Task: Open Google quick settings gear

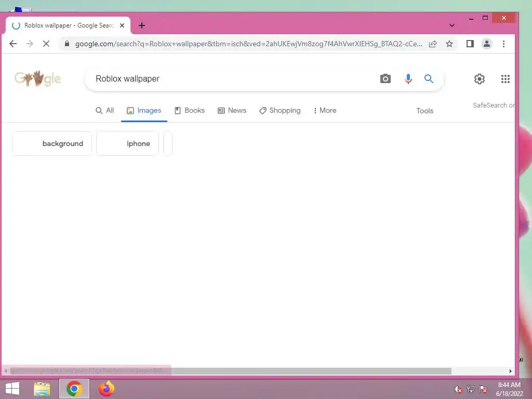Action: [479, 79]
